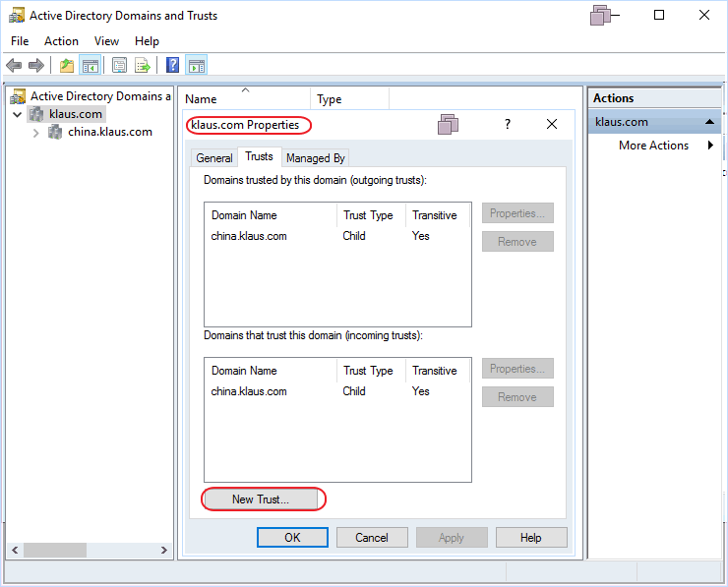
Task: Open the Help menu
Action: (x=147, y=41)
